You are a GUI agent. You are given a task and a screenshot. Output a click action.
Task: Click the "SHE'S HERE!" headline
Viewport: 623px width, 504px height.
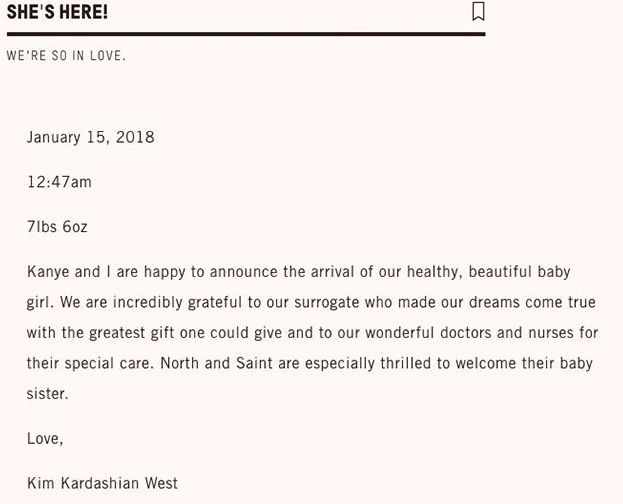(x=57, y=12)
